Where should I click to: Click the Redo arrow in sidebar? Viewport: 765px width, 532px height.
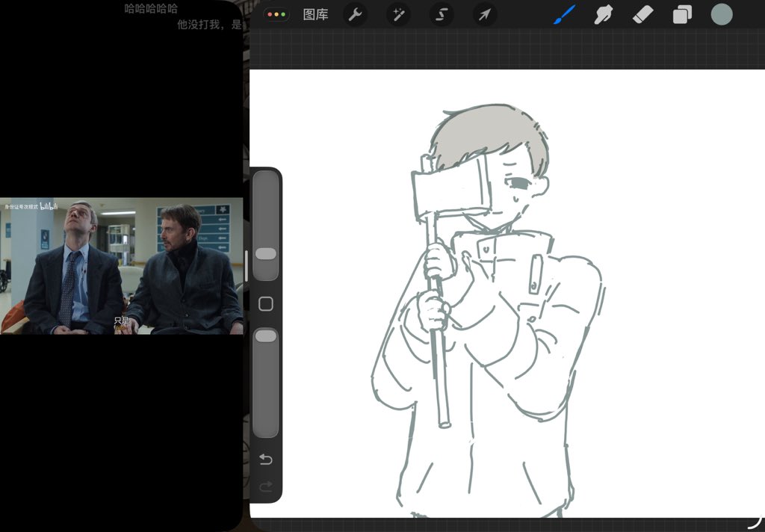tap(265, 486)
